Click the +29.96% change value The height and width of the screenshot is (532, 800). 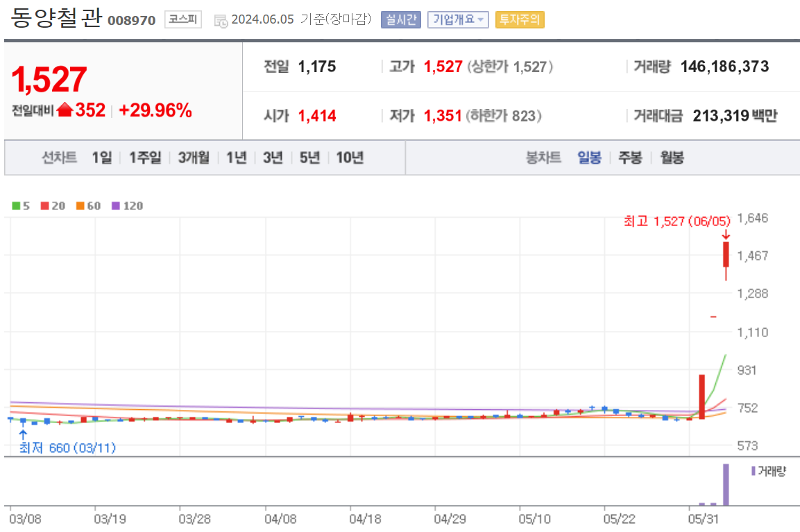tap(155, 110)
